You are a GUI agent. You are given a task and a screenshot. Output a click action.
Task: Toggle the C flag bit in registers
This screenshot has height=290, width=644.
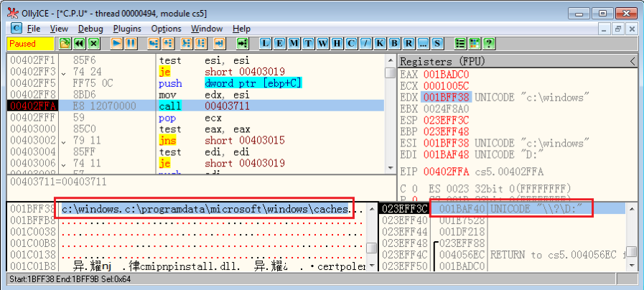[415, 189]
